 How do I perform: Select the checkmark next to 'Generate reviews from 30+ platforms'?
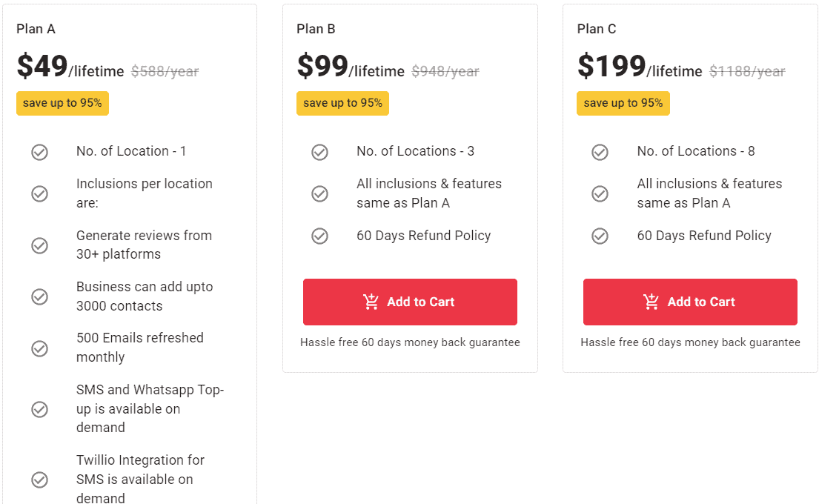[39, 245]
